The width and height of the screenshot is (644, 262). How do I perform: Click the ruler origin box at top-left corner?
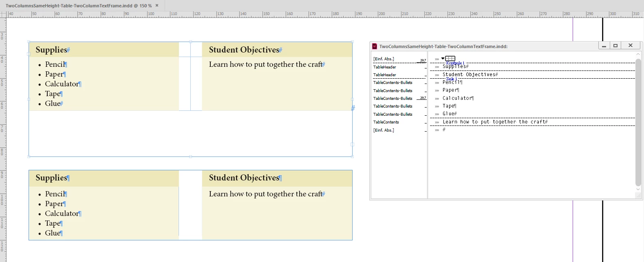3,14
